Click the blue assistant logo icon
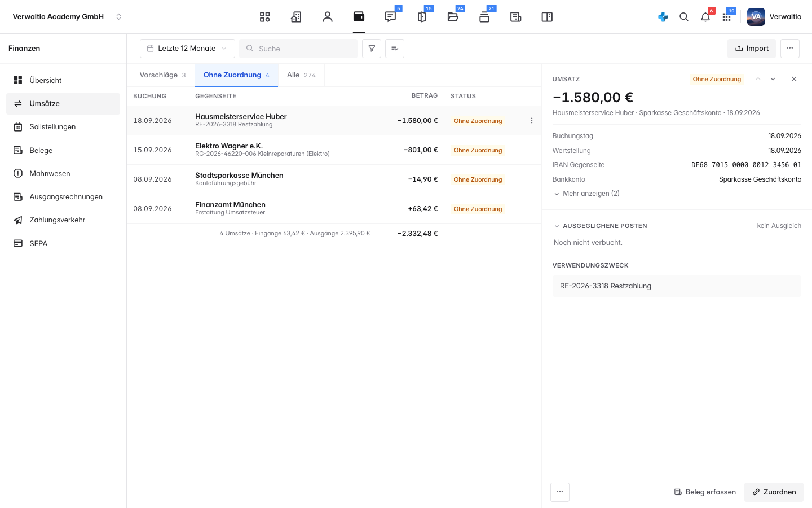Viewport: 812px width, 508px height. [x=663, y=17]
